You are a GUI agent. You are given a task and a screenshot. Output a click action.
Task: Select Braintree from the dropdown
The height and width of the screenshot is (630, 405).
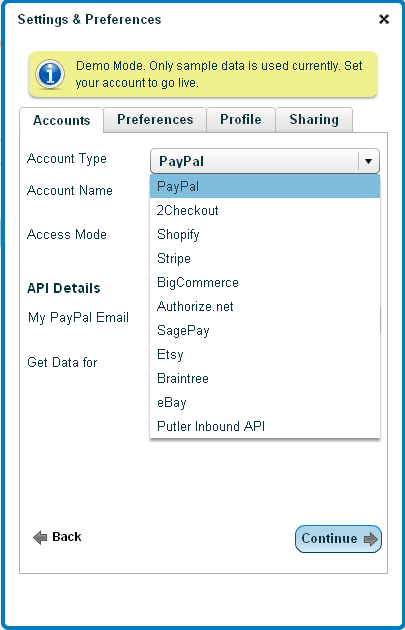click(x=265, y=378)
